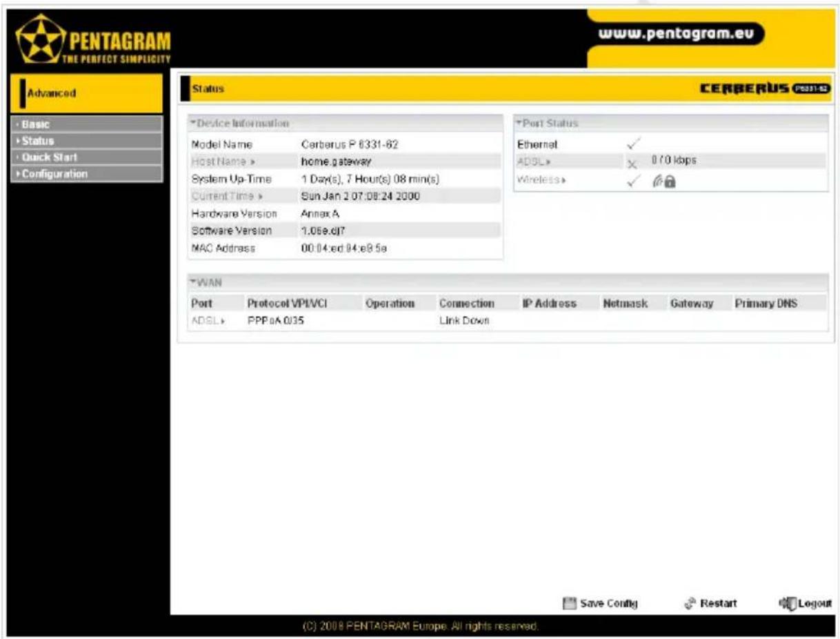Select the system up-time value
This screenshot has height=639, width=840.
click(370, 179)
